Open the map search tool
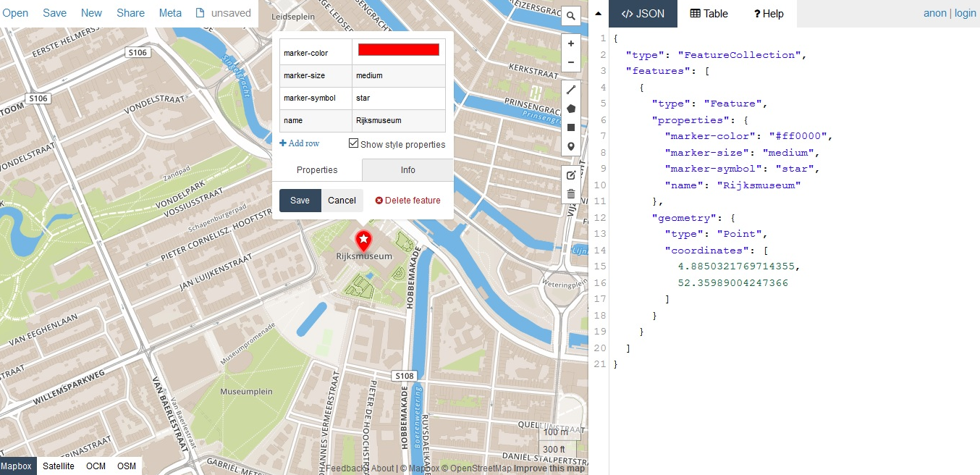980x475 pixels. pos(571,16)
